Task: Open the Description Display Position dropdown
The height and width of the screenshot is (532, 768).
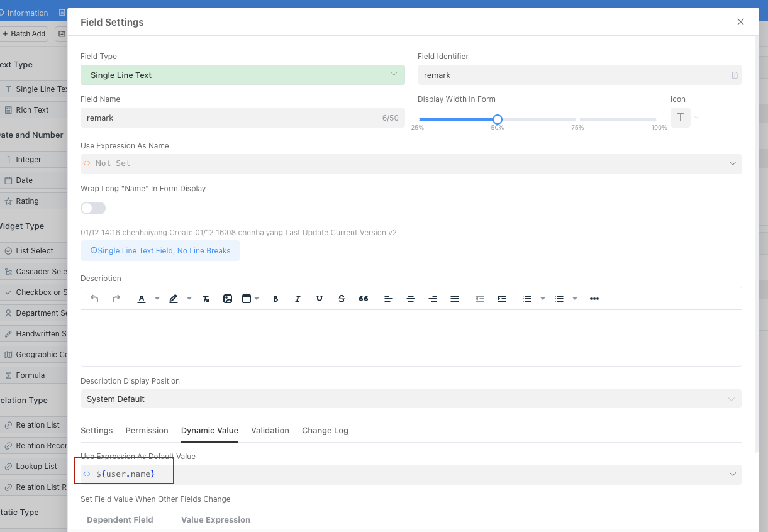Action: pos(411,399)
